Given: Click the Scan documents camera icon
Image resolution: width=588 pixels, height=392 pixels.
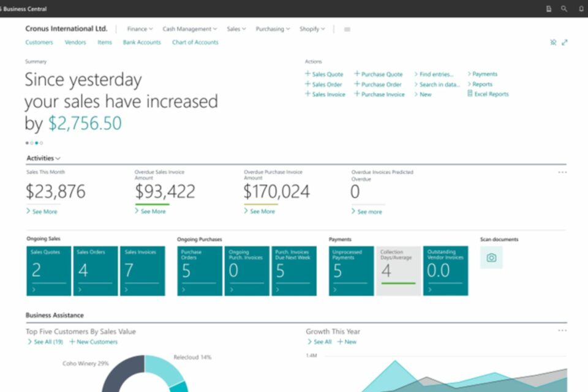Looking at the screenshot, I should coord(491,258).
